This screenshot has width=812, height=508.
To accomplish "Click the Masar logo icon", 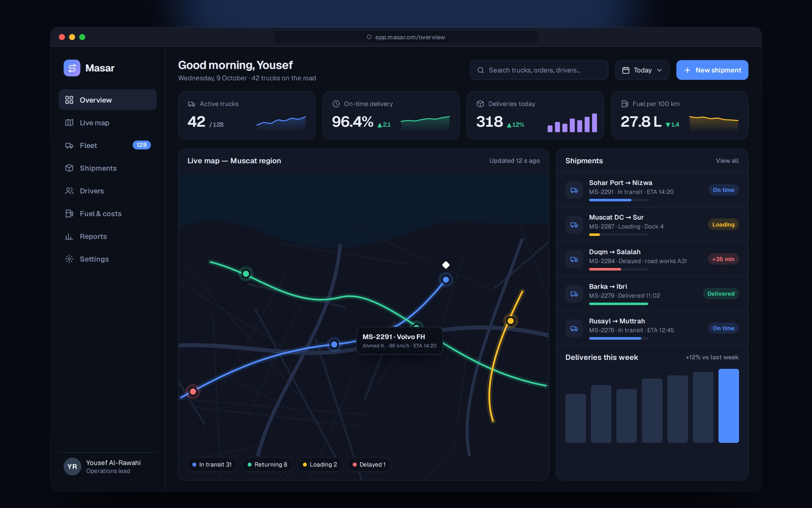I will [72, 68].
